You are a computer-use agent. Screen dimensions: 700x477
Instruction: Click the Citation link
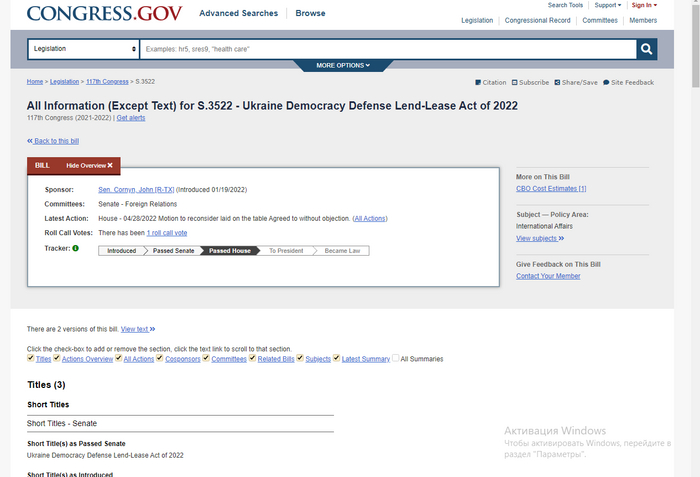click(491, 83)
